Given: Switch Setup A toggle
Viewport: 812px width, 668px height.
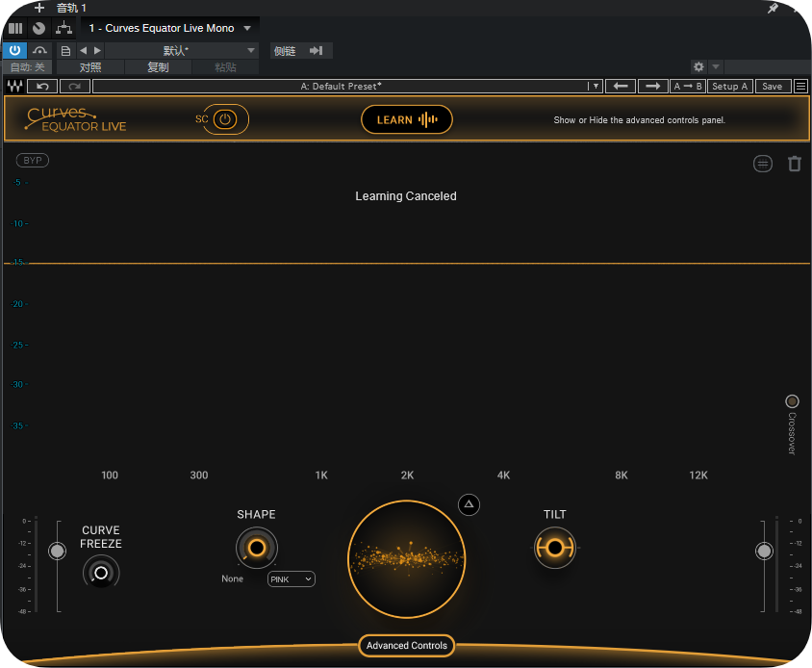Looking at the screenshot, I should pos(729,87).
